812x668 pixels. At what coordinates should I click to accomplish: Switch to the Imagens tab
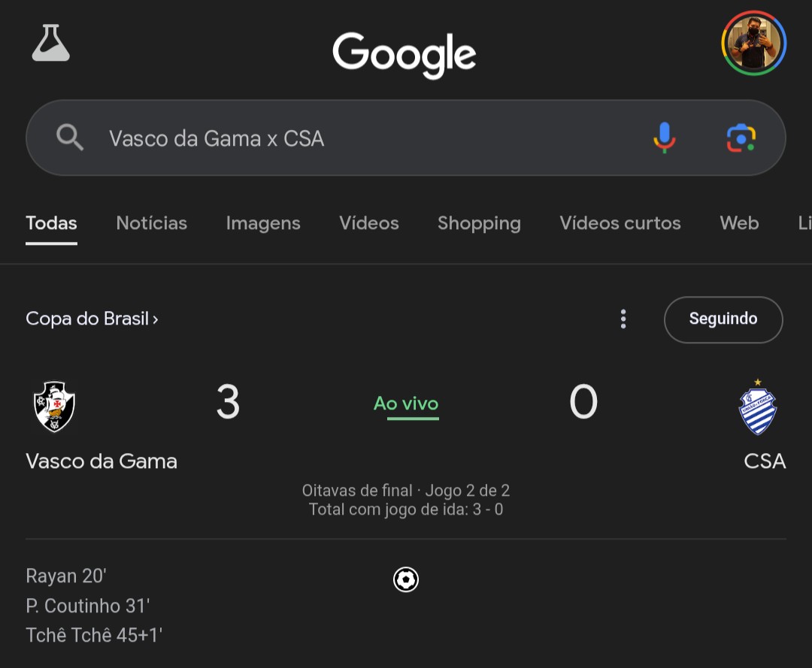click(263, 223)
